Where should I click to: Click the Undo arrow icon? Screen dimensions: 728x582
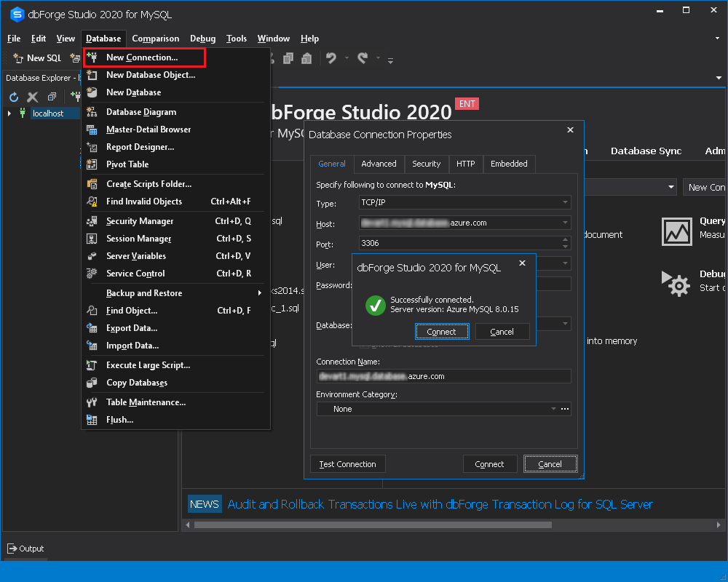[331, 58]
